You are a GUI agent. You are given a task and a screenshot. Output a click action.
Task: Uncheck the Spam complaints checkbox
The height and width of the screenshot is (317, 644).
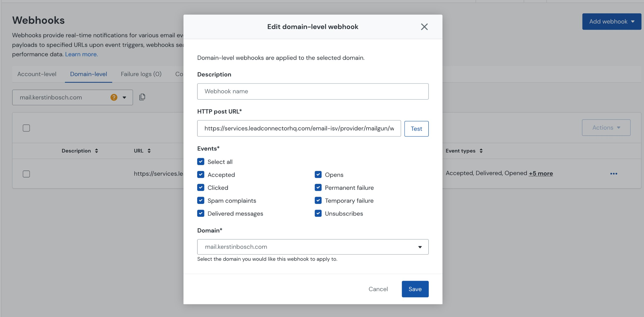200,201
